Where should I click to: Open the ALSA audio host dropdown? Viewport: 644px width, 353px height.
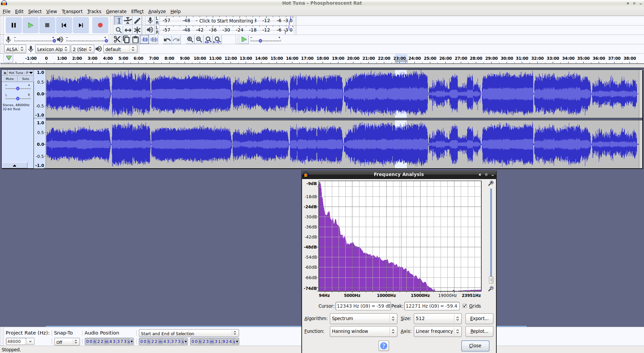tap(15, 49)
